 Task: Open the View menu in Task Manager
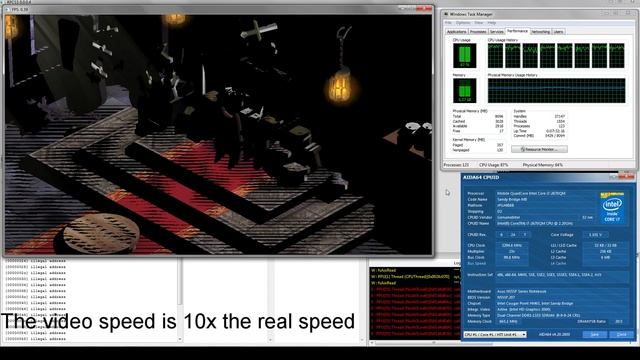pos(479,23)
